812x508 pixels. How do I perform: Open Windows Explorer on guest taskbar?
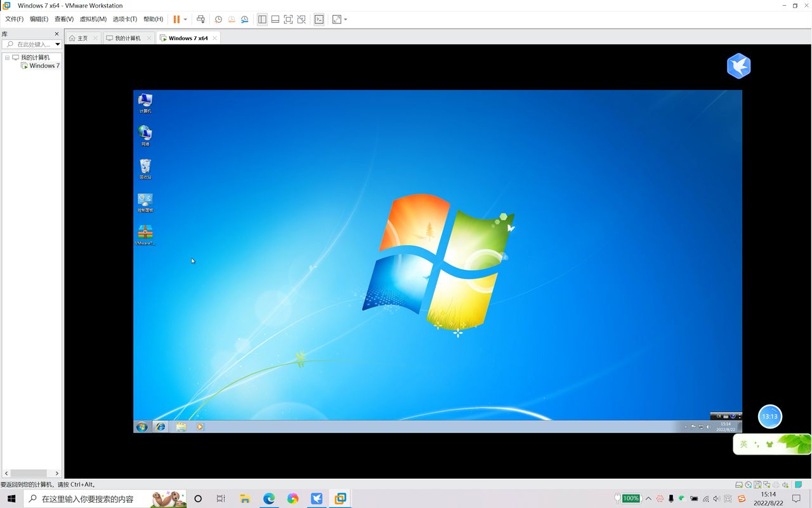[x=181, y=427]
